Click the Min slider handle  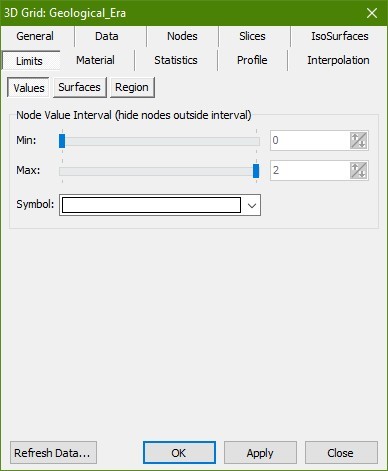pos(62,141)
